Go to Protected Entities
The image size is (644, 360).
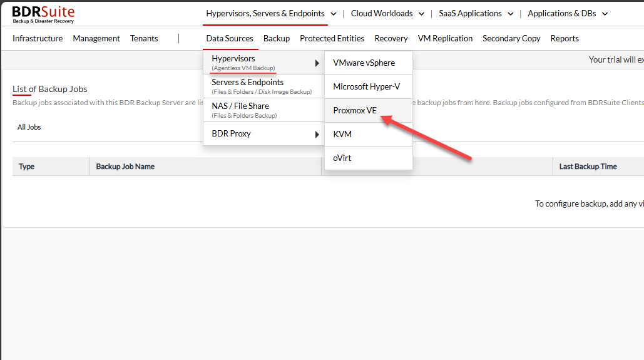(332, 38)
